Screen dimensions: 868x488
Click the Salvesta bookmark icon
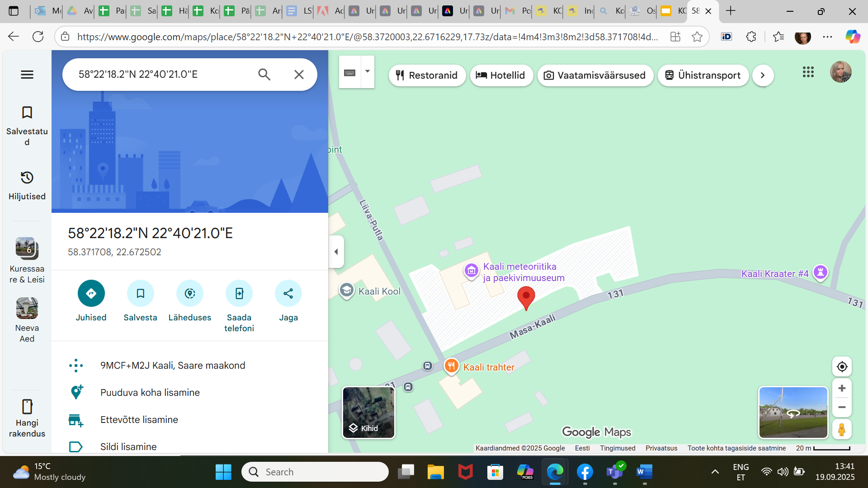click(140, 293)
